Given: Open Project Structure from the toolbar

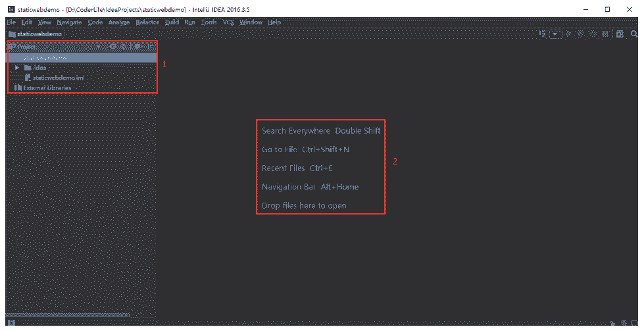Looking at the screenshot, I should [619, 34].
